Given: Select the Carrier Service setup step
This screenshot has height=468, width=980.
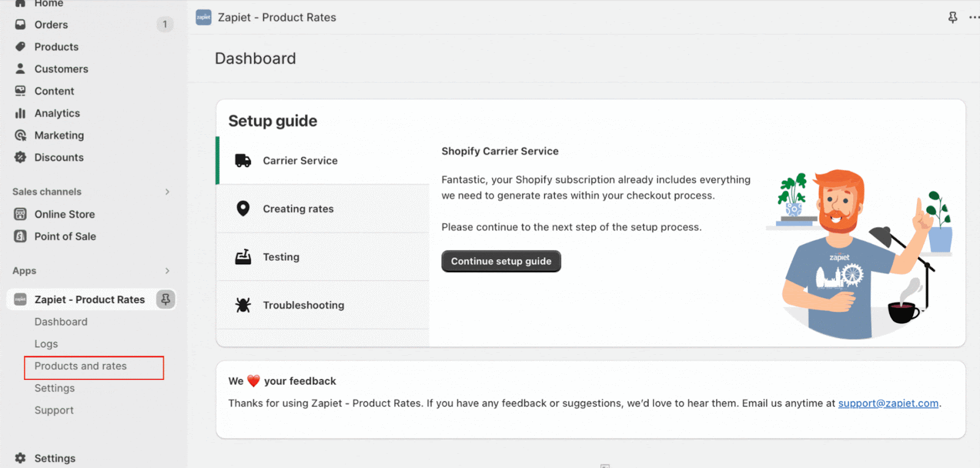Looking at the screenshot, I should tap(300, 160).
